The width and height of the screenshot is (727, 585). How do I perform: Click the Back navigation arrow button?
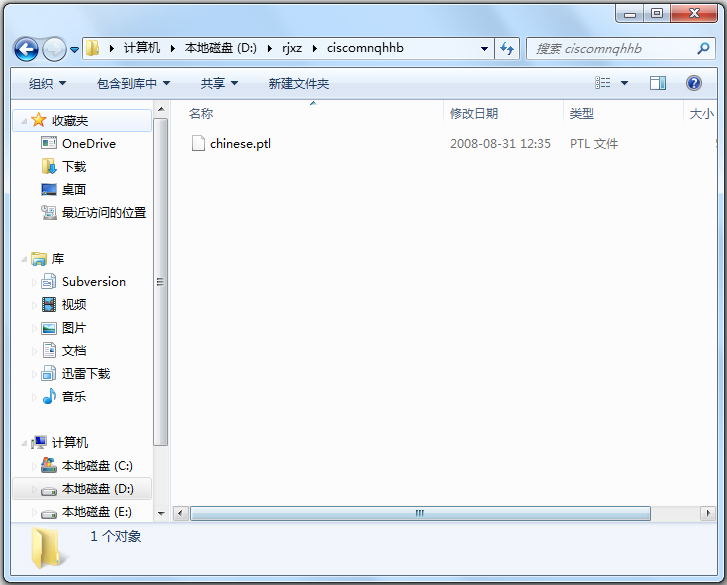(26, 48)
